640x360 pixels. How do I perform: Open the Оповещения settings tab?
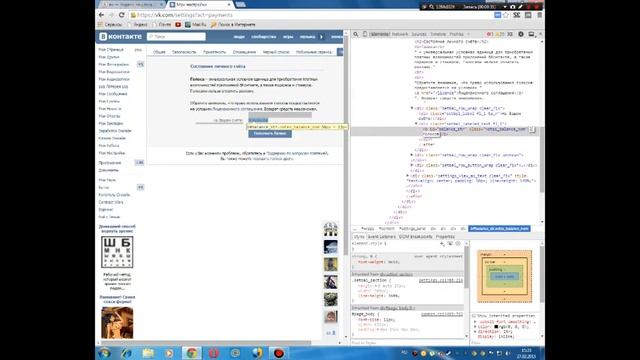[244, 52]
